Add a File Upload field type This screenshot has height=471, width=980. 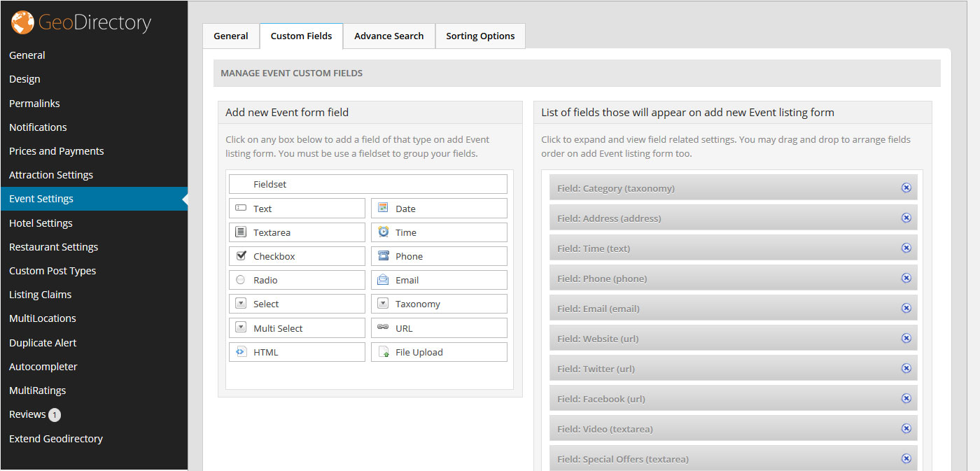click(x=439, y=352)
